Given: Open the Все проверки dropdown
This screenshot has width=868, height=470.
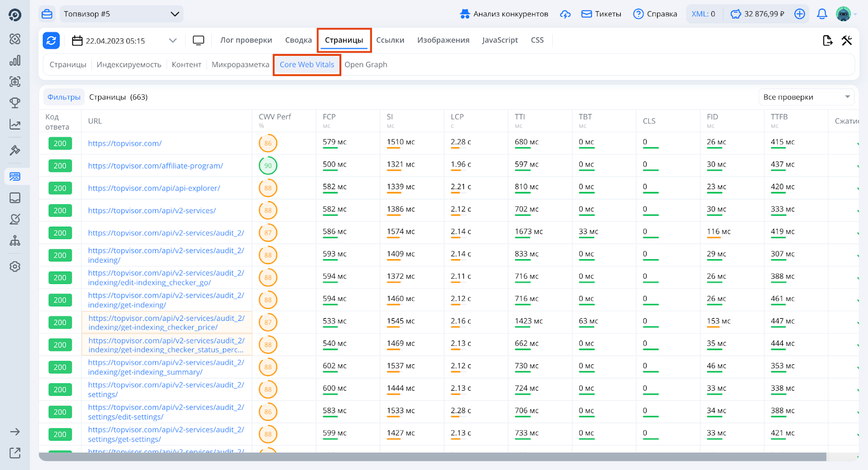Looking at the screenshot, I should click(806, 97).
